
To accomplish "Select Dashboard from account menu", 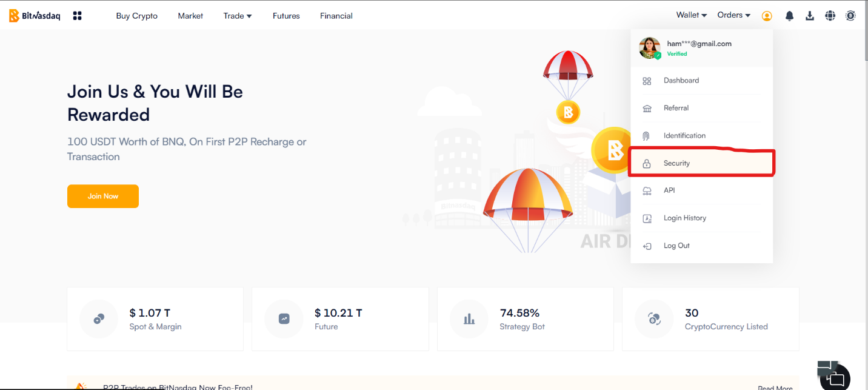I will coord(702,81).
